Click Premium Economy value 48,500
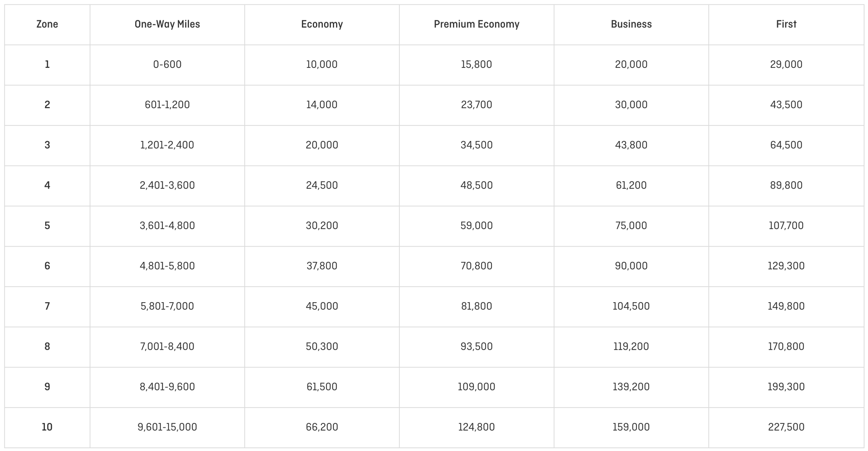Screen dimensions: 868x451 coord(476,185)
